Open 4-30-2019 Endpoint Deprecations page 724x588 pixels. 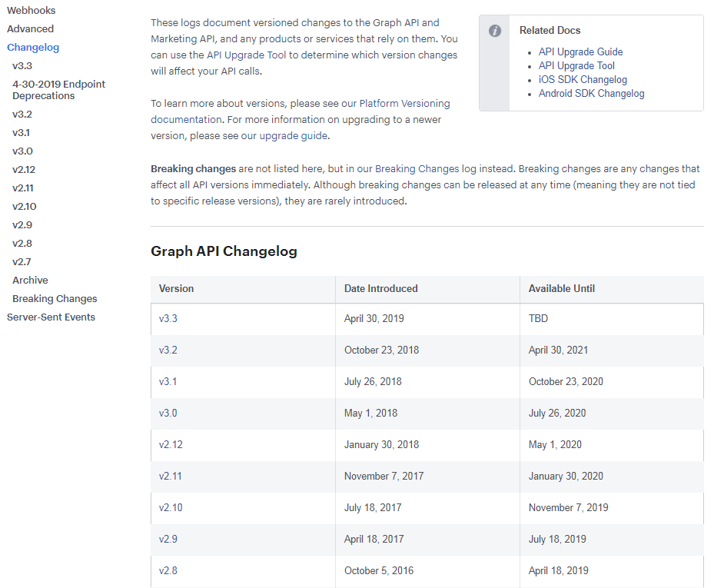pyautogui.click(x=59, y=89)
